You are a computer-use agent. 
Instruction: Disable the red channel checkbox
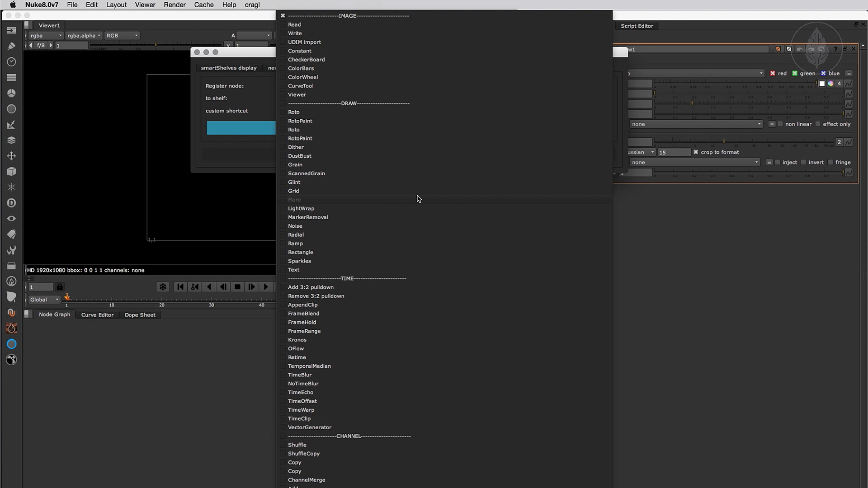773,73
